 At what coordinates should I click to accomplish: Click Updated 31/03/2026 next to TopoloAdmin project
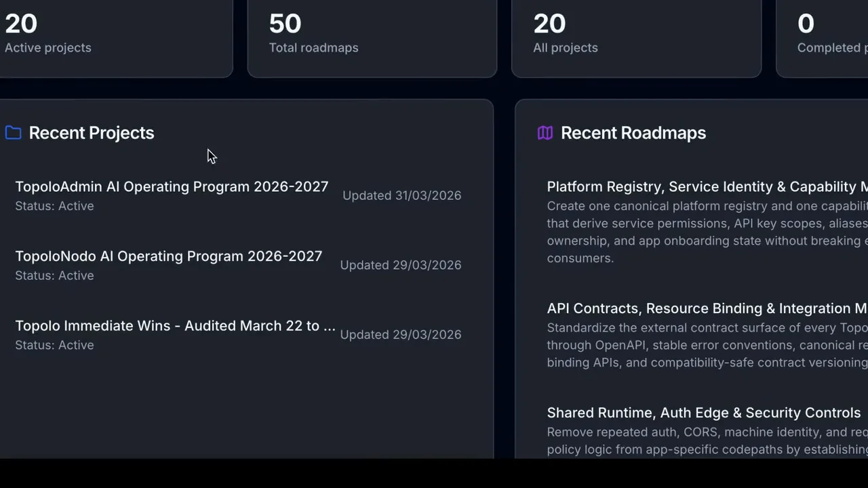[401, 195]
